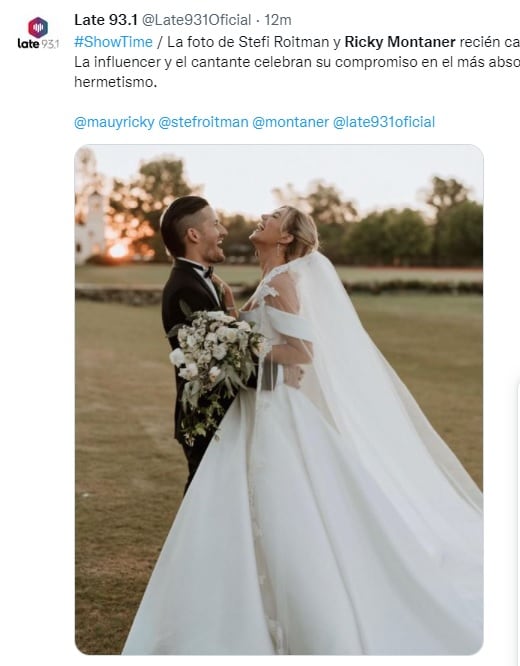Click the groom's bow tie in the photo
Image resolution: width=520 pixels, height=666 pixels.
pyautogui.click(x=207, y=272)
